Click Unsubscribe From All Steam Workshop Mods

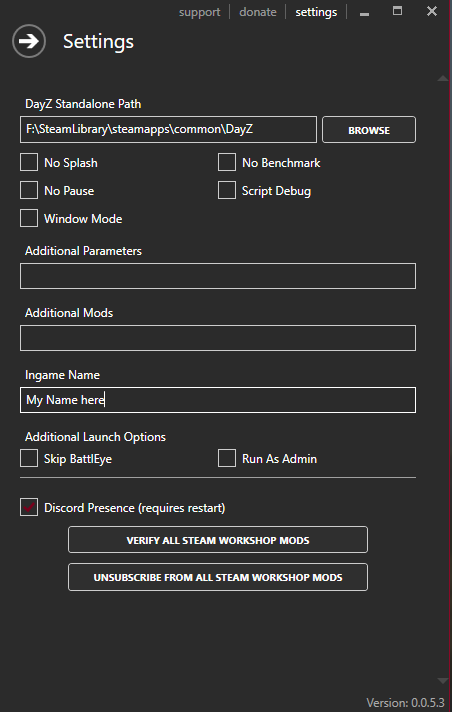click(218, 577)
